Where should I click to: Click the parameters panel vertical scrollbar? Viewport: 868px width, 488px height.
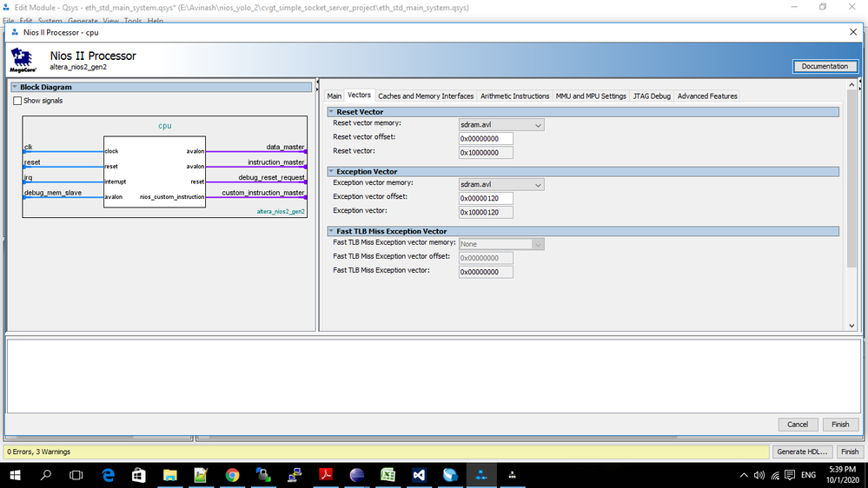(851, 178)
